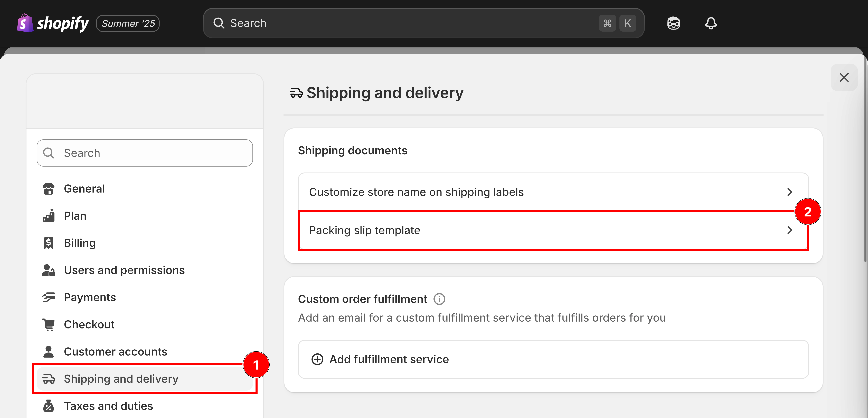Open Customize store name on shipping labels

point(553,192)
